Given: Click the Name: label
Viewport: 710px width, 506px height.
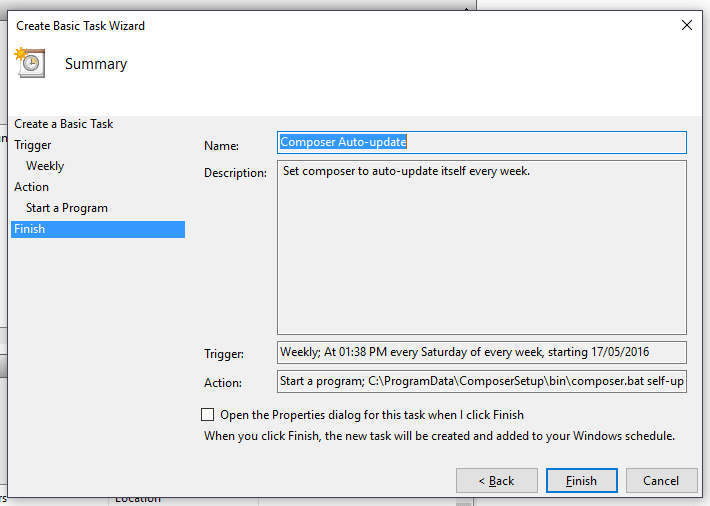Looking at the screenshot, I should coord(221,145).
